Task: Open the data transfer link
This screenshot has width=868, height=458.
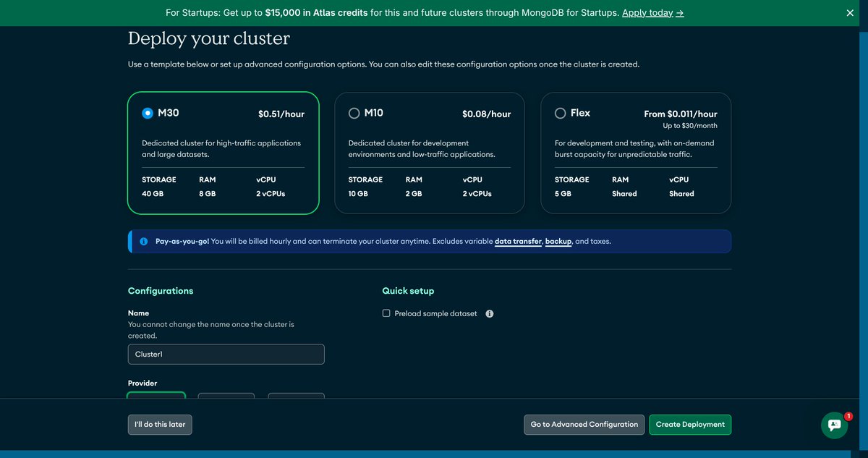Action: tap(518, 241)
